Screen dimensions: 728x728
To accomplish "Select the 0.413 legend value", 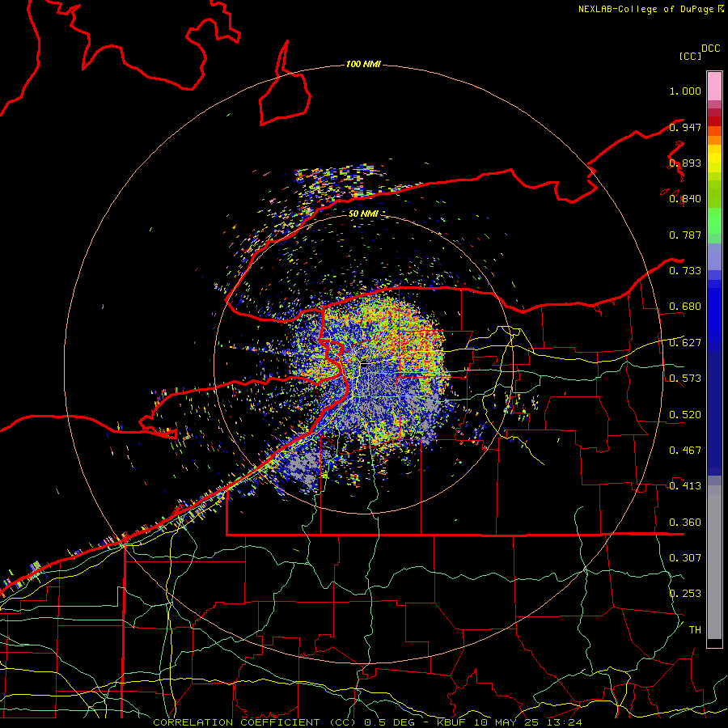I will [685, 486].
